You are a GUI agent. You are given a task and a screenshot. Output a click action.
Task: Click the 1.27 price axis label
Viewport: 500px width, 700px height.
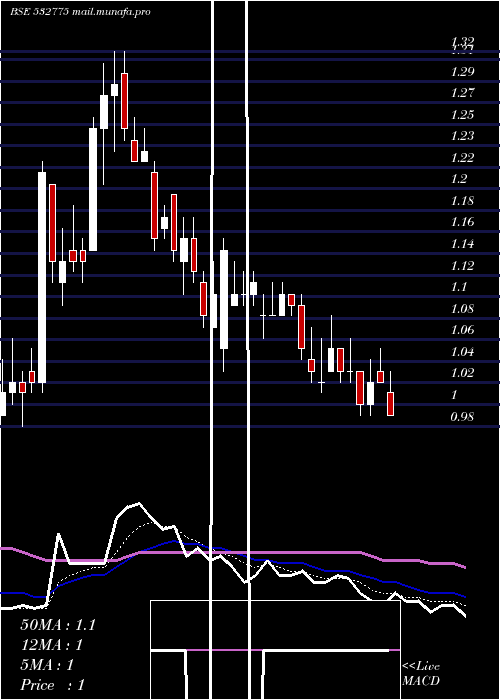[x=462, y=93]
